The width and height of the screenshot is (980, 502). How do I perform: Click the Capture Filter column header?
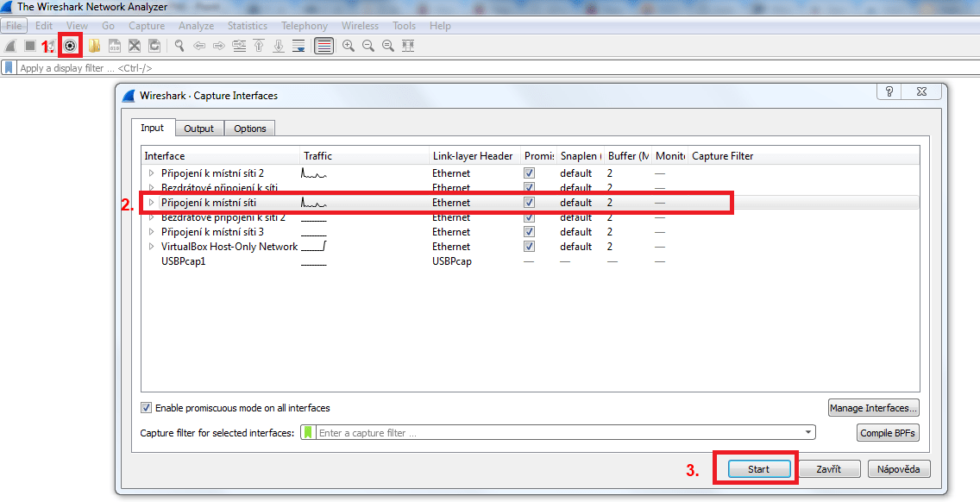(804, 155)
